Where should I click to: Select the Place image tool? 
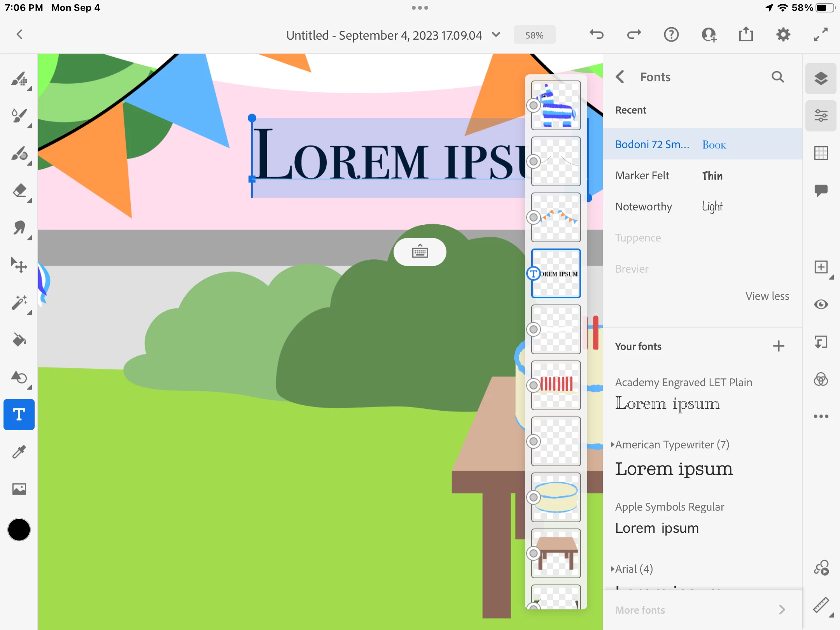[x=19, y=489]
